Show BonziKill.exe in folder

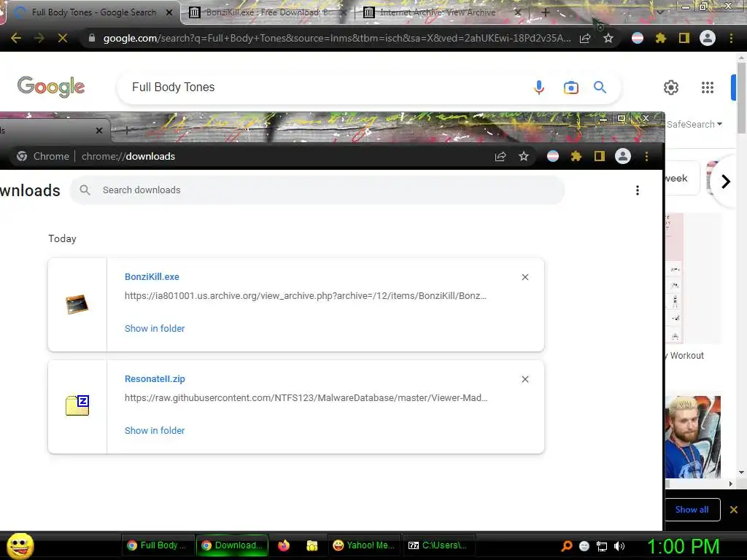point(155,329)
